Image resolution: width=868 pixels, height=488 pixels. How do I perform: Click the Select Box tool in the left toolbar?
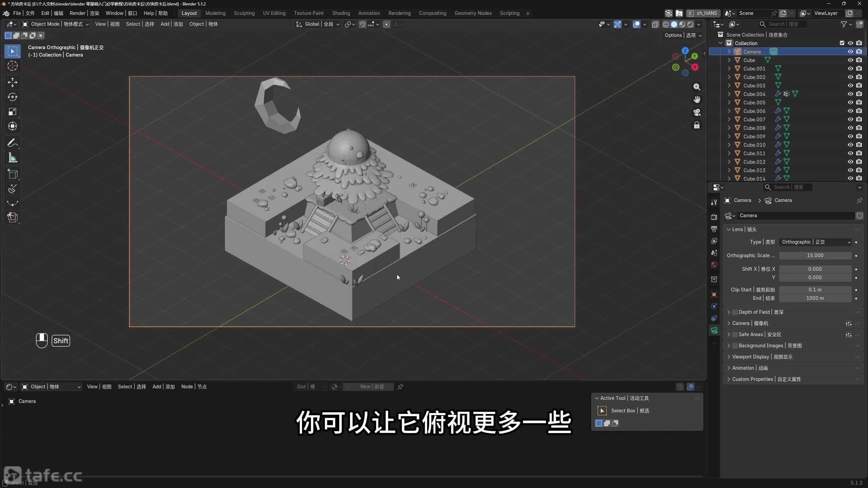13,52
